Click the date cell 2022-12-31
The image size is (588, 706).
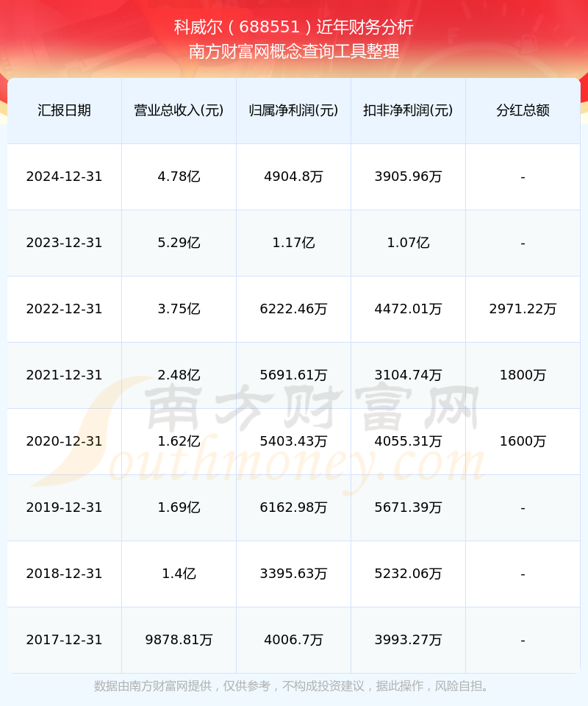coord(65,309)
